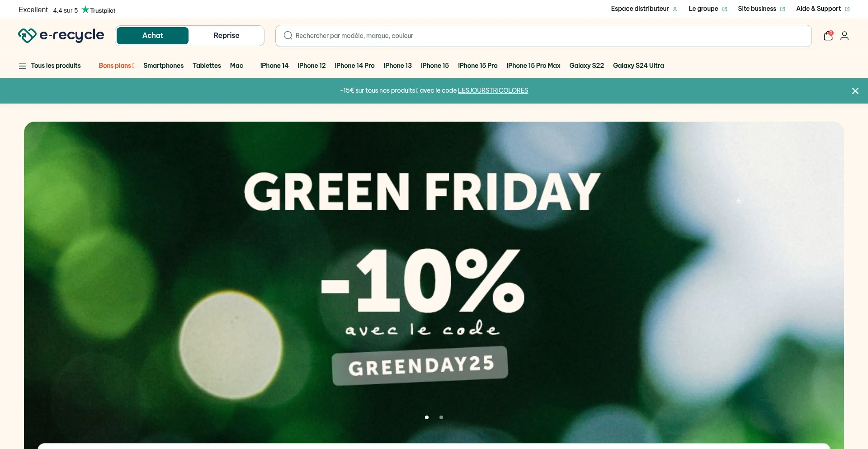Expand the Tous les produits menu
The height and width of the screenshot is (449, 868).
pyautogui.click(x=56, y=66)
